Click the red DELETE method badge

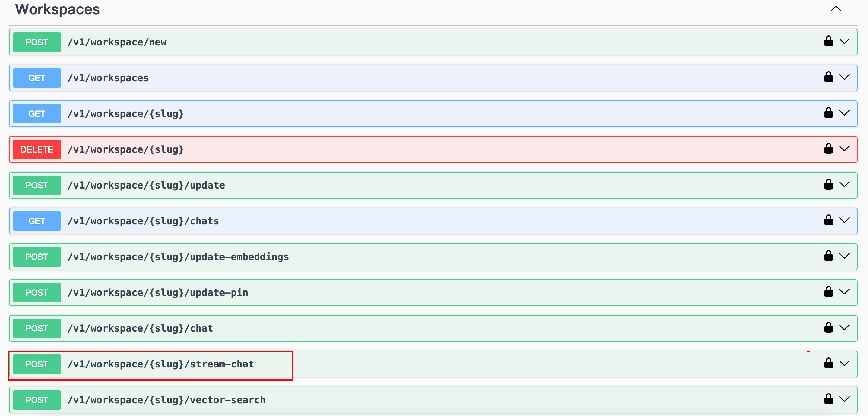pyautogui.click(x=37, y=149)
